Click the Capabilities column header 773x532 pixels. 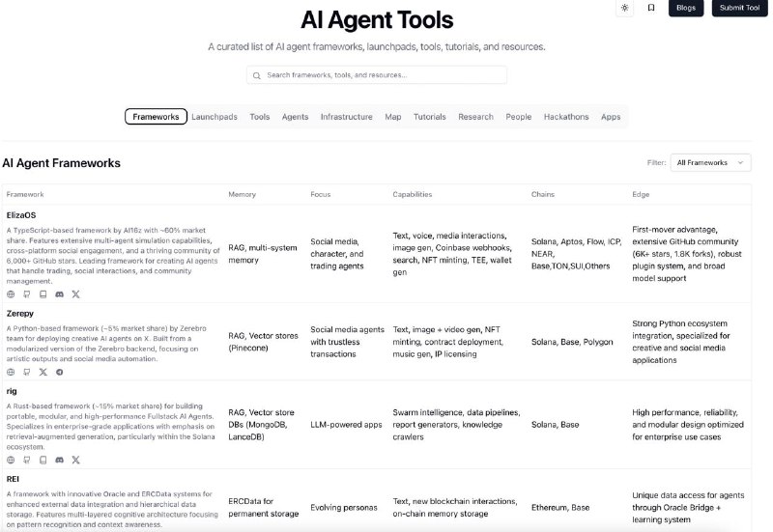point(413,195)
